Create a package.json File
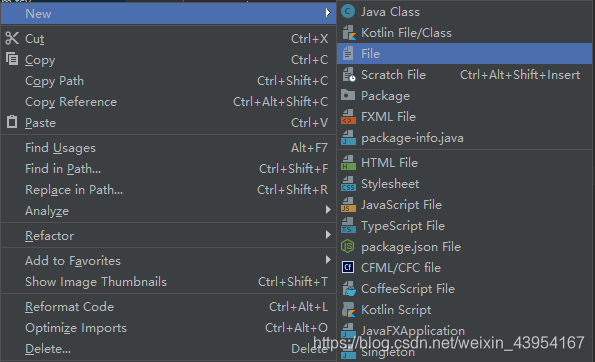Image resolution: width=595 pixels, height=362 pixels. click(464, 247)
